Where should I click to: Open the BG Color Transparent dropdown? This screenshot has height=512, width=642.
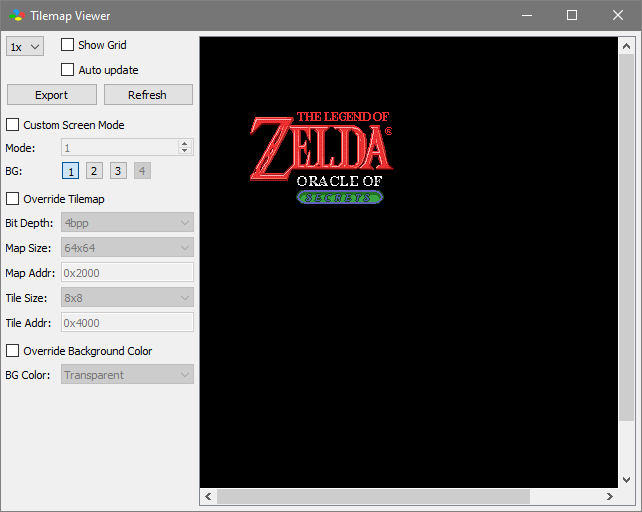127,374
